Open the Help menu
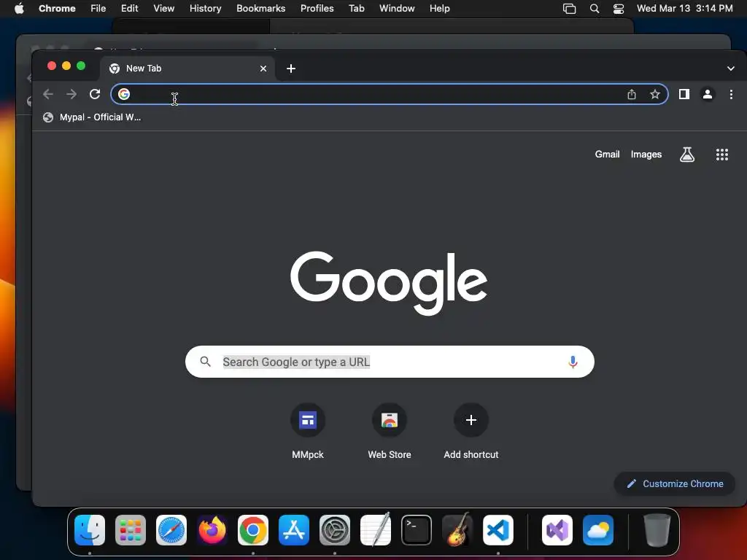 point(439,8)
